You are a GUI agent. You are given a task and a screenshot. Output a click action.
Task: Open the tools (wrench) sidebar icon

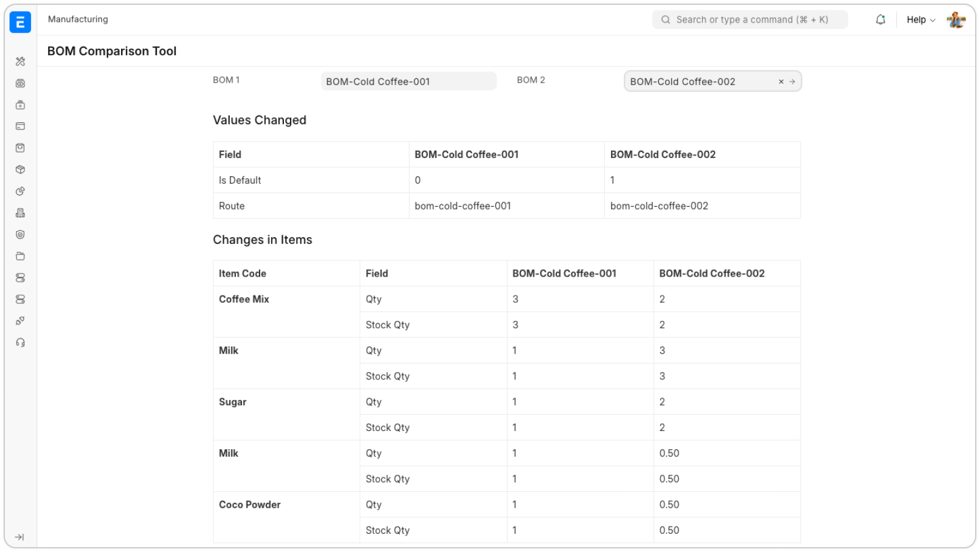coord(20,61)
